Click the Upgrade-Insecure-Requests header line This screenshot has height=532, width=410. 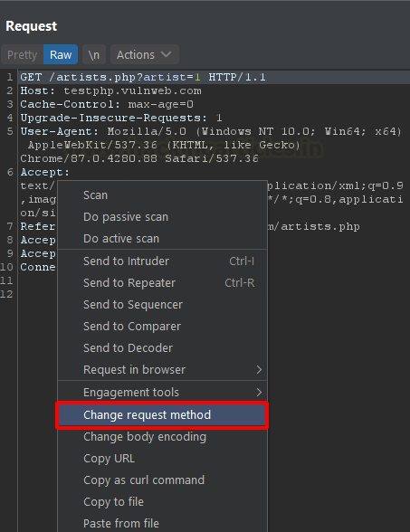click(x=121, y=118)
